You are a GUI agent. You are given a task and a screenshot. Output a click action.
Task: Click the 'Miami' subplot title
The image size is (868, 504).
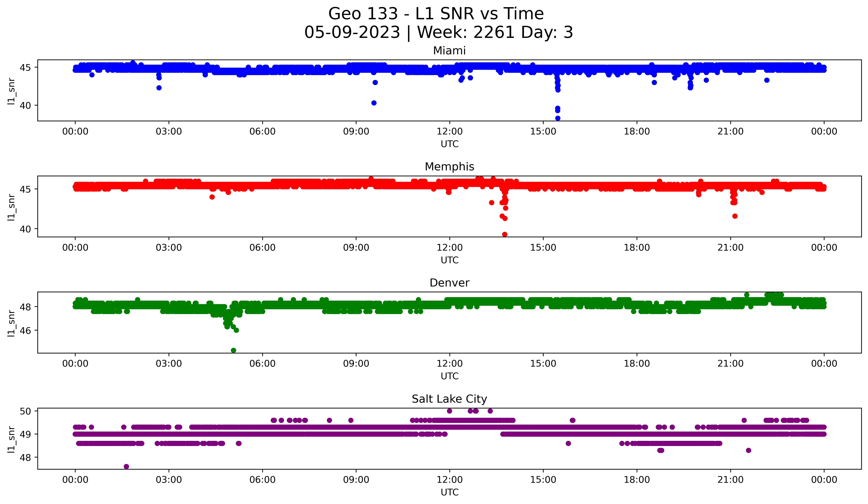(449, 51)
